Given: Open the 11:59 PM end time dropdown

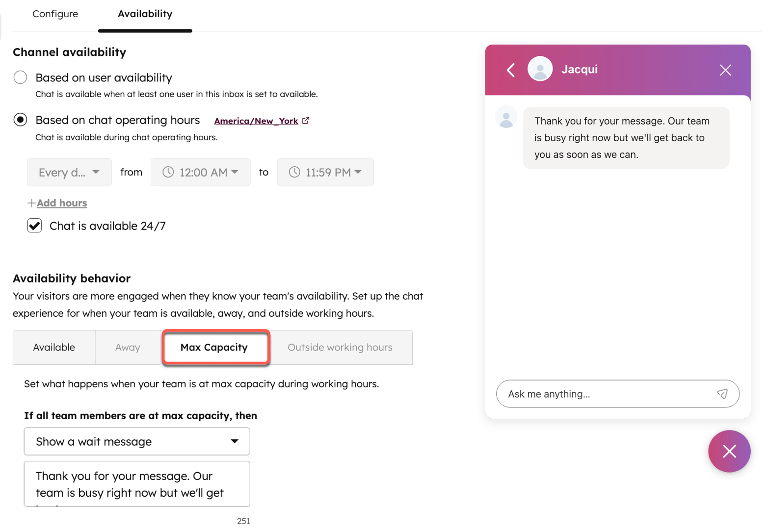Looking at the screenshot, I should (325, 172).
